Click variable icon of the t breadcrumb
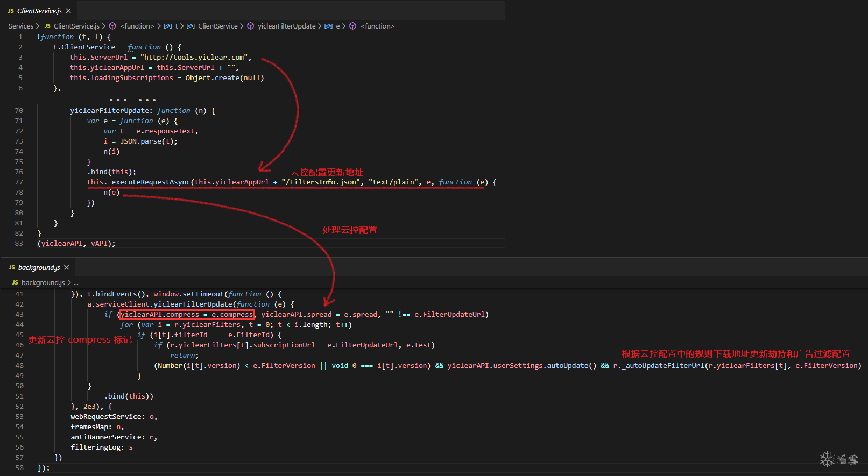The width and height of the screenshot is (868, 476). pos(168,26)
